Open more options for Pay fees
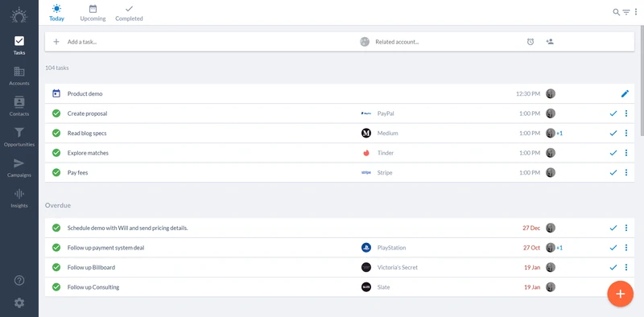This screenshot has width=644, height=317. 626,172
